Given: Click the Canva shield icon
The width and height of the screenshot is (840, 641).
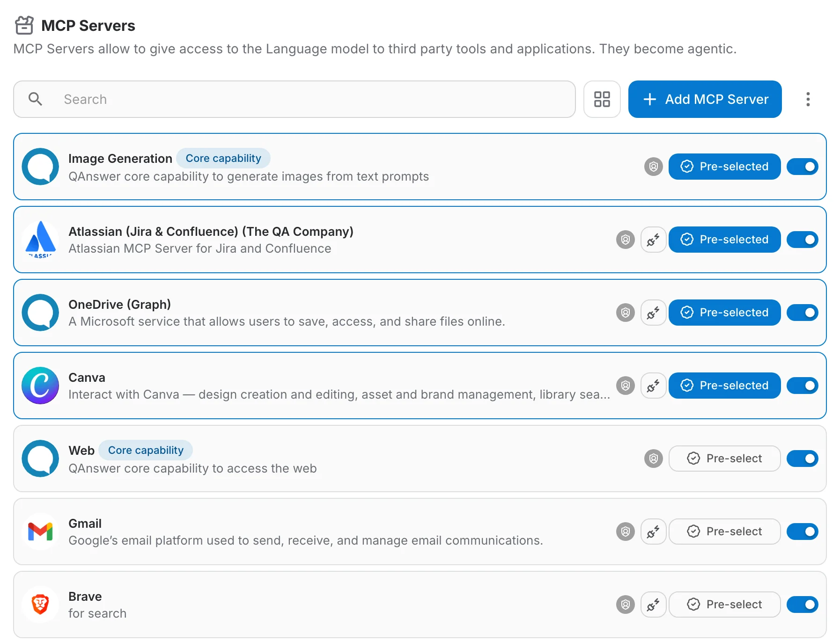Looking at the screenshot, I should (625, 386).
